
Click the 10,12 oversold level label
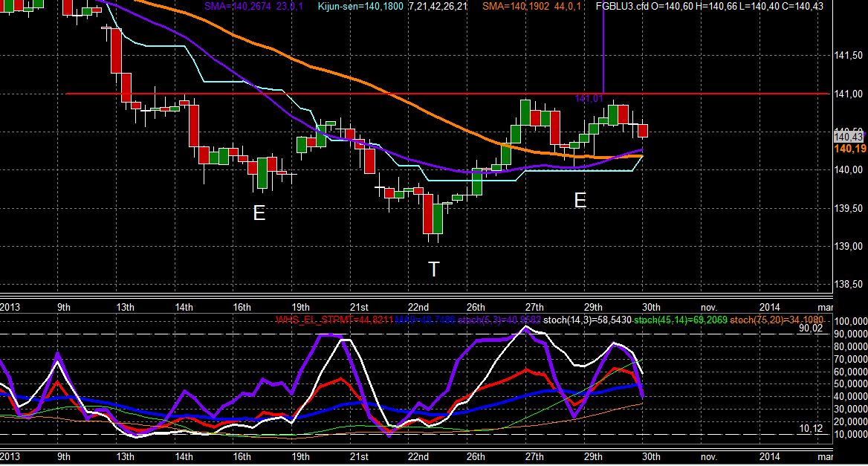[x=811, y=428]
